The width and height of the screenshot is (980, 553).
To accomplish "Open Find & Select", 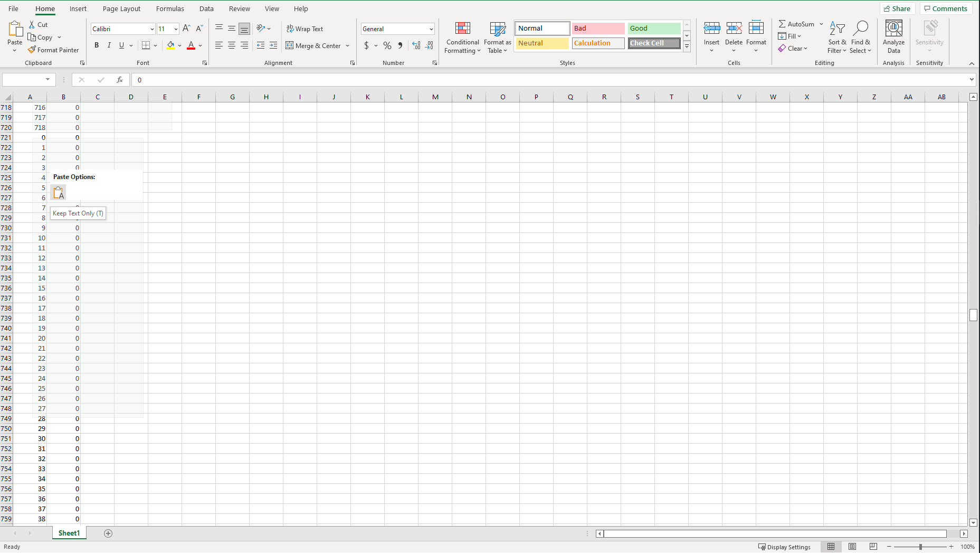I will pyautogui.click(x=860, y=37).
